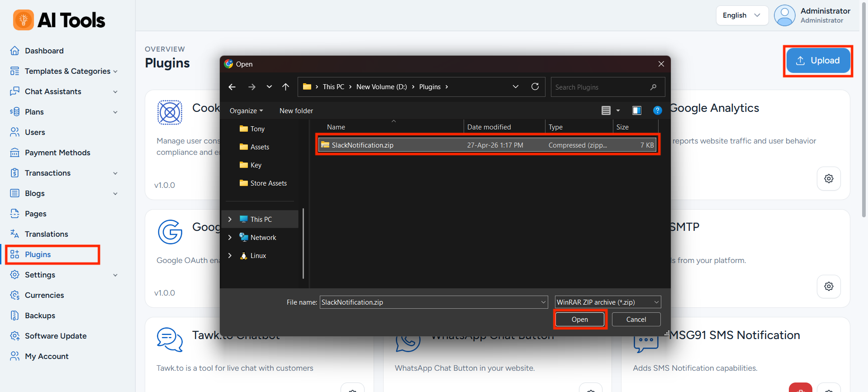Change the file view layout icon
Viewport: 868px width, 392px height.
(x=606, y=110)
